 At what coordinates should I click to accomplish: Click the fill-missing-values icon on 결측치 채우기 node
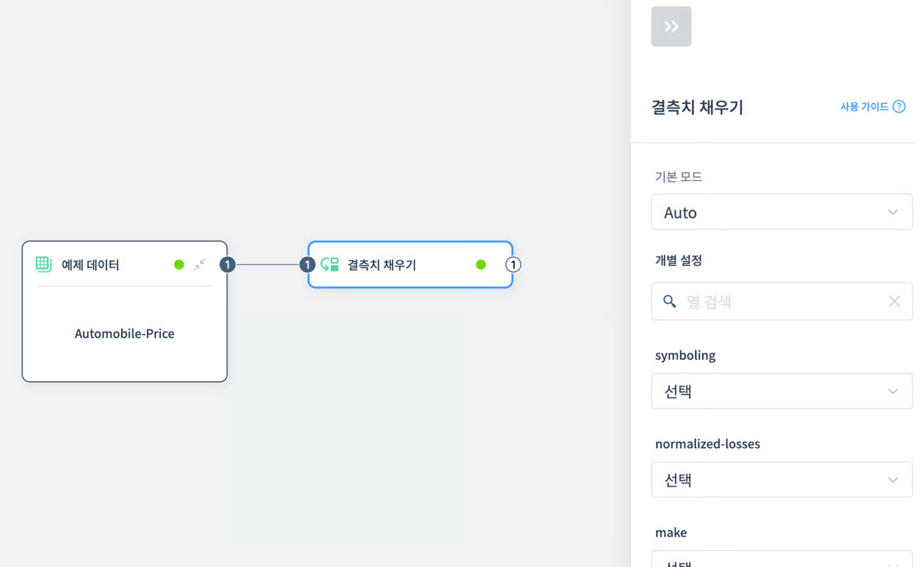pyautogui.click(x=330, y=264)
